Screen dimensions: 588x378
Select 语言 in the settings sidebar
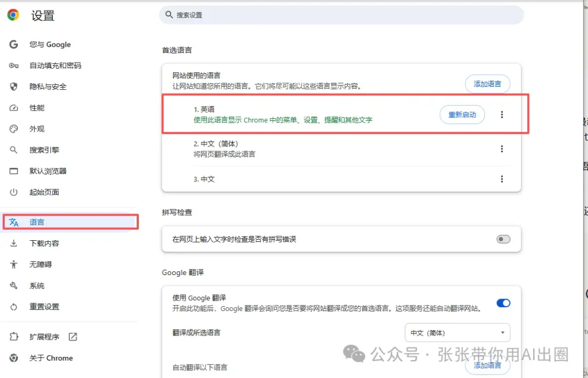[37, 222]
